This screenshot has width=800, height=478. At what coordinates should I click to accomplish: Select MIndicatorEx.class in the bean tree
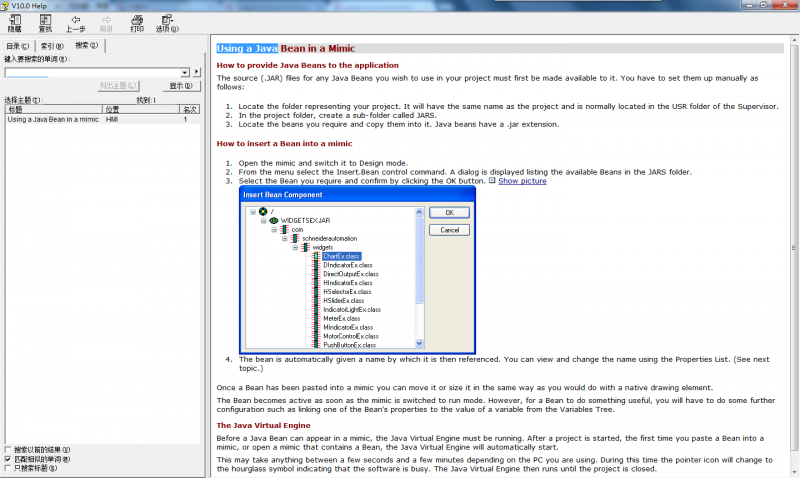348,328
